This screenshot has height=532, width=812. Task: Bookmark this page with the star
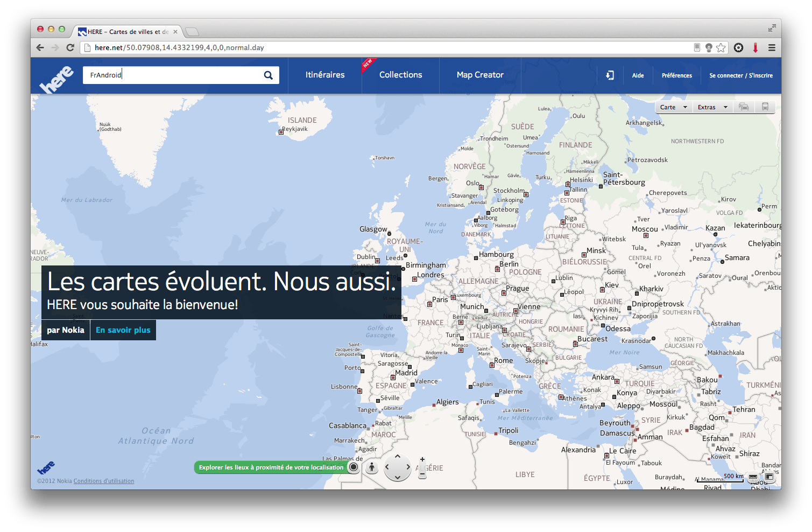pos(721,47)
